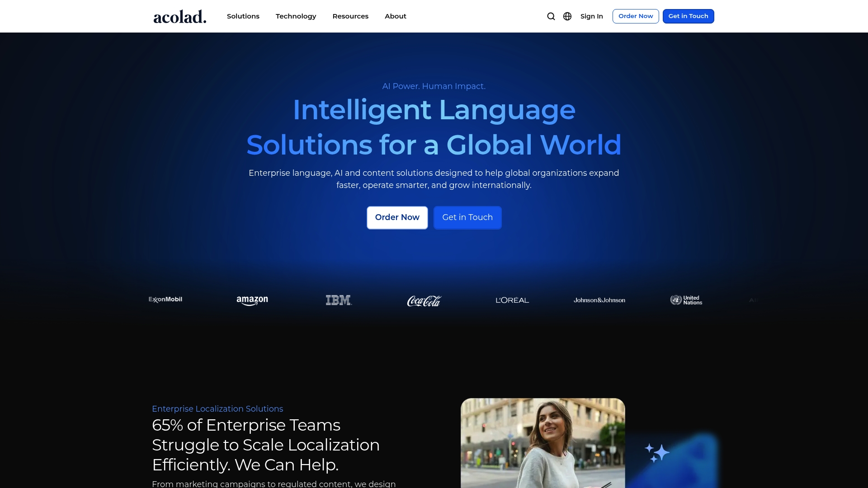The image size is (868, 488).
Task: Click the 'Intelligent Language' headline text
Action: pyautogui.click(x=434, y=110)
